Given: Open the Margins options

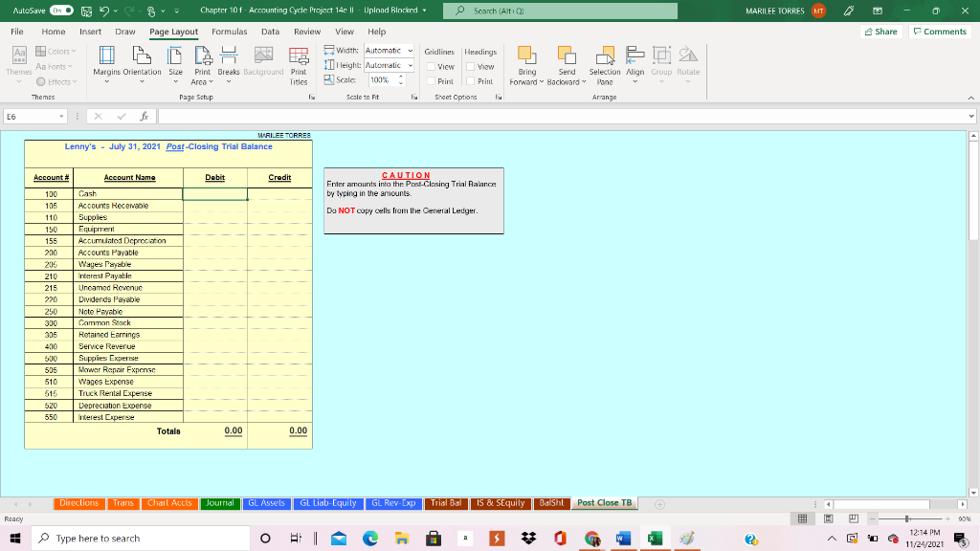Looking at the screenshot, I should tap(106, 65).
